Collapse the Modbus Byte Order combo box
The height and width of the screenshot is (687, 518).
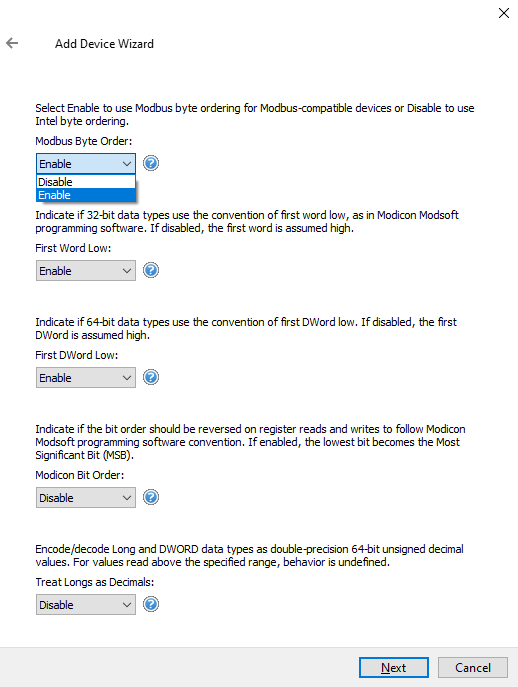[86, 164]
